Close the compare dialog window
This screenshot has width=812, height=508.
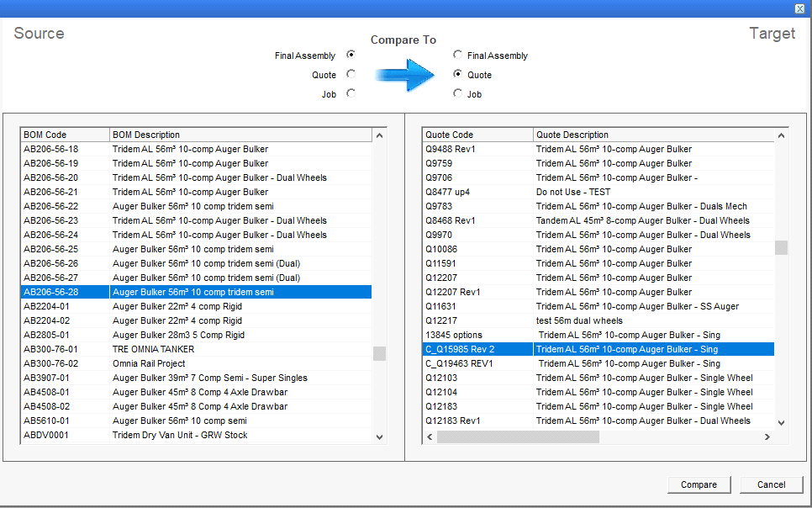[799, 8]
